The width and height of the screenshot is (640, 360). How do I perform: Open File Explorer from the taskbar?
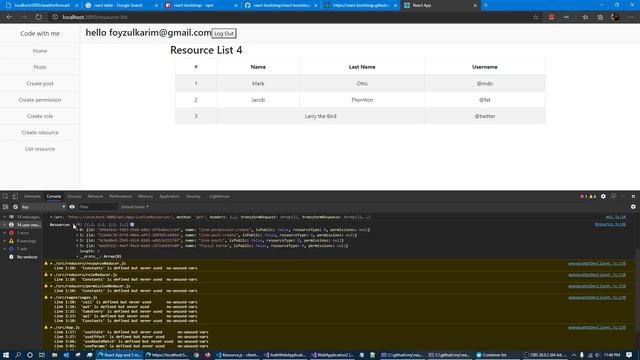(x=54, y=355)
